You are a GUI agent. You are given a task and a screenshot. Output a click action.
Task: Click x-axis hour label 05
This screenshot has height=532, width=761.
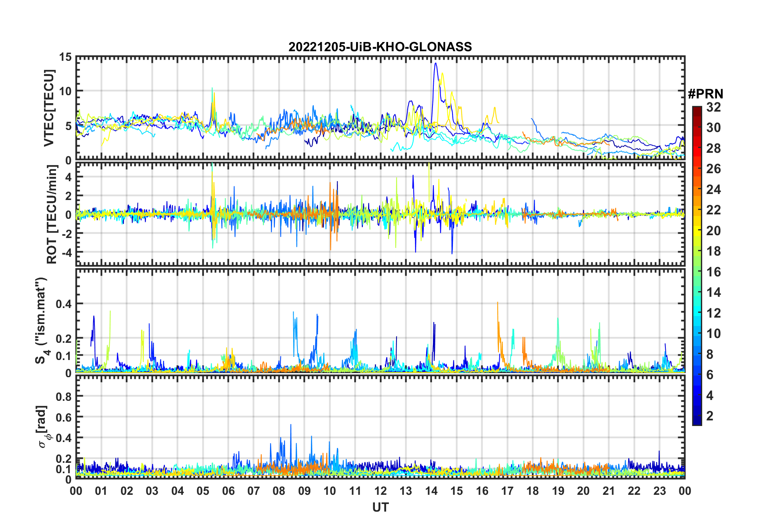click(203, 491)
